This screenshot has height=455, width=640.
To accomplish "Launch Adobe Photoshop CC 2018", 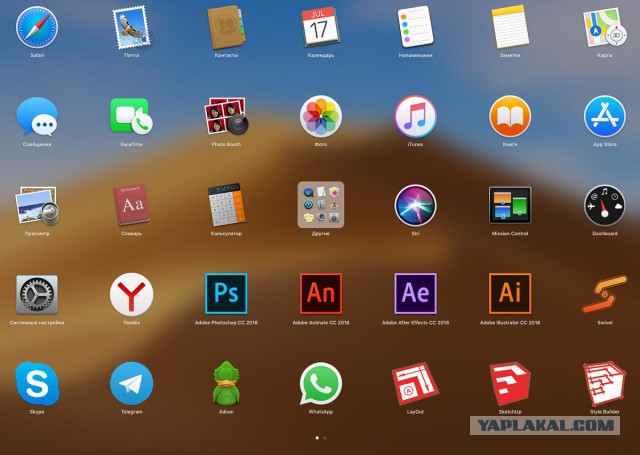I will click(226, 294).
